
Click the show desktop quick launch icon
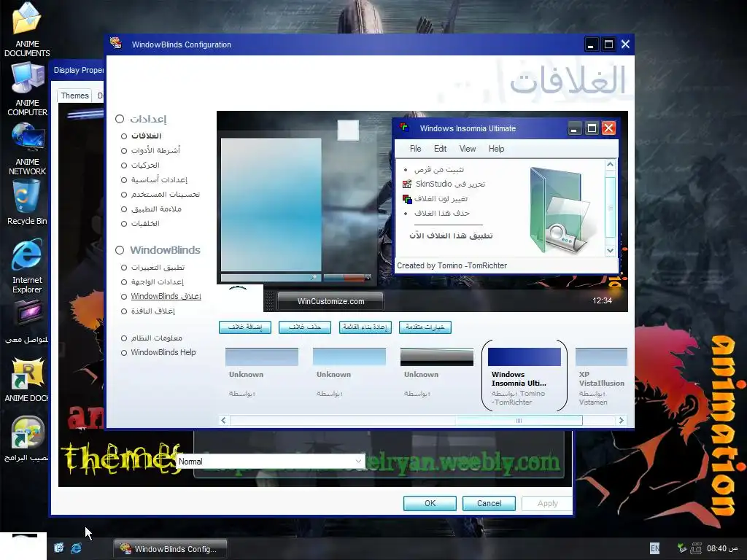click(59, 548)
